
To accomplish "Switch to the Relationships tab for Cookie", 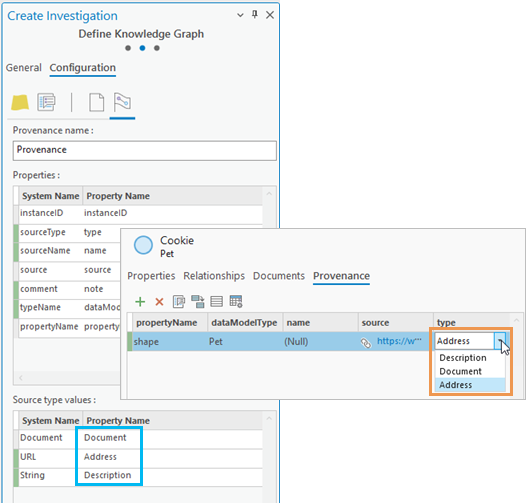I will pyautogui.click(x=214, y=276).
